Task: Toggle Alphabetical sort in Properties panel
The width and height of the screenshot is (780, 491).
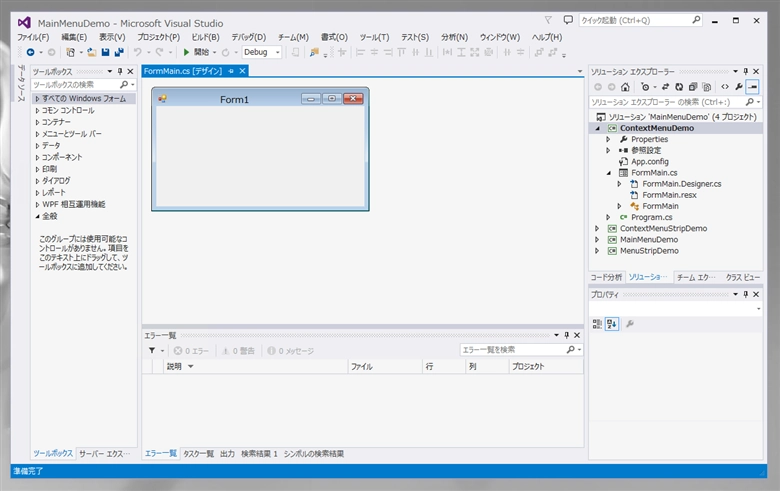Action: pos(612,324)
